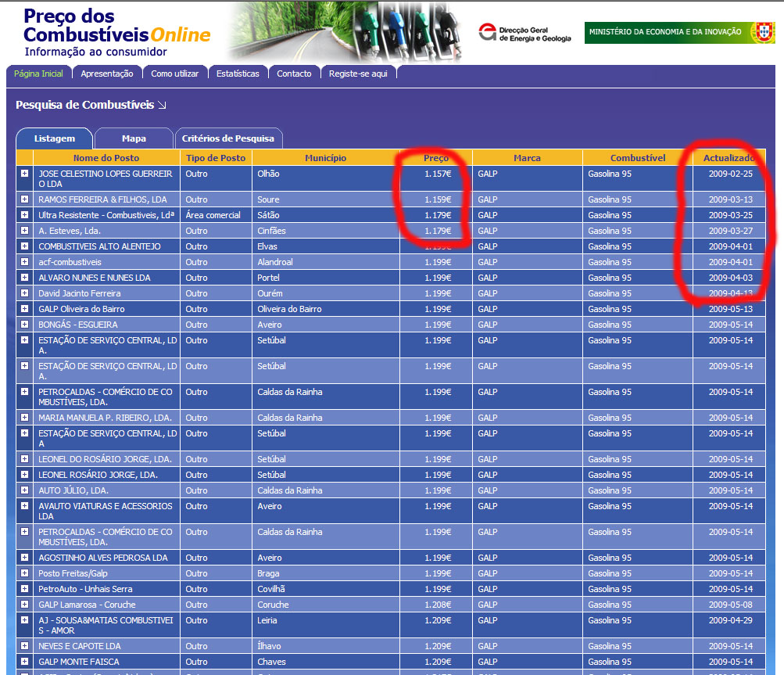Sort by Combustível column header
784x675 pixels.
(x=638, y=158)
